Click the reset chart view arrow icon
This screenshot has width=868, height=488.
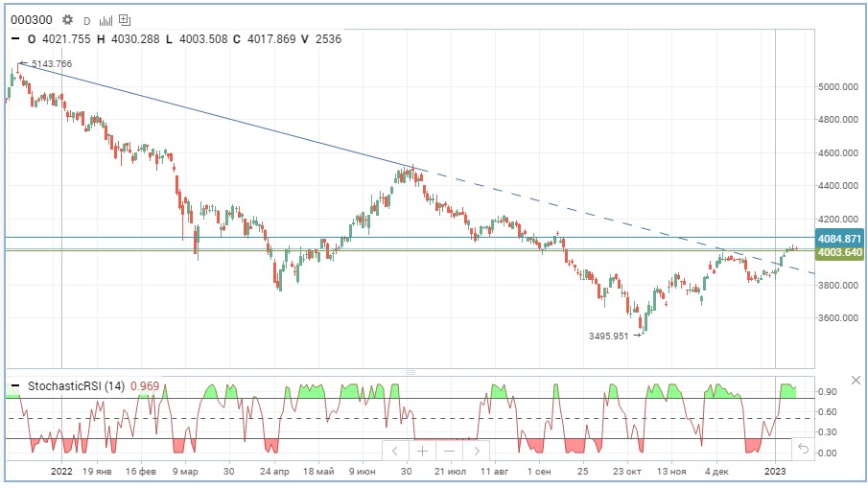[803, 449]
